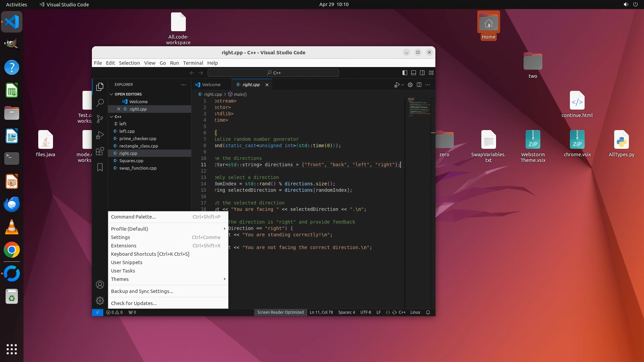The height and width of the screenshot is (362, 644).
Task: Click the C++ command center search box
Action: point(273,73)
